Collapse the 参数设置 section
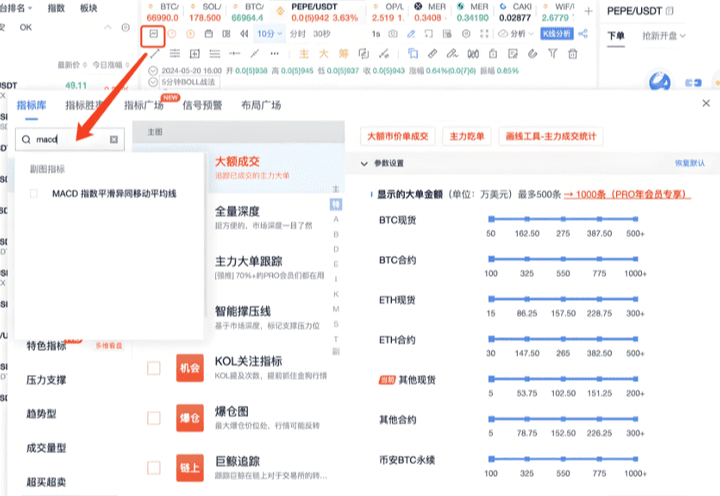The width and height of the screenshot is (720, 496). coord(364,163)
